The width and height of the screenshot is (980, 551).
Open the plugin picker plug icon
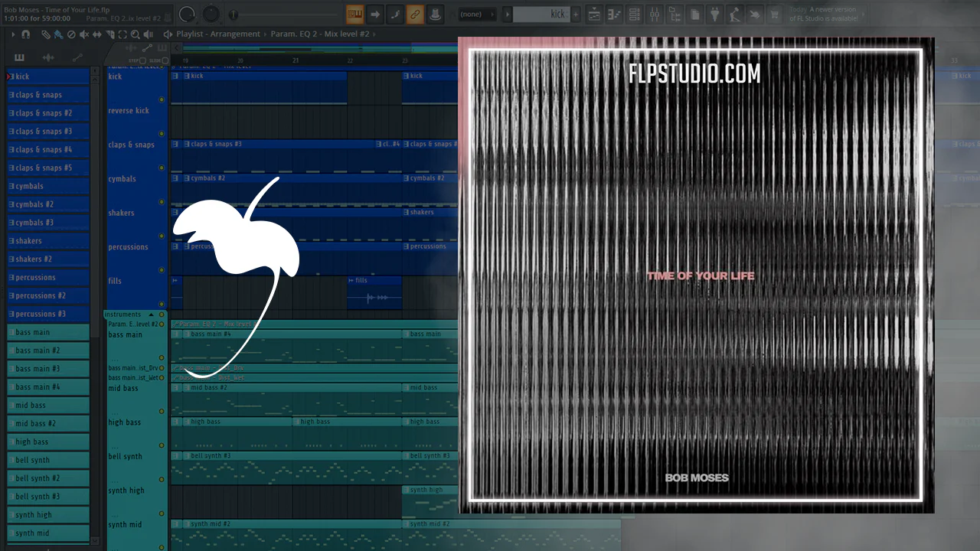[714, 14]
